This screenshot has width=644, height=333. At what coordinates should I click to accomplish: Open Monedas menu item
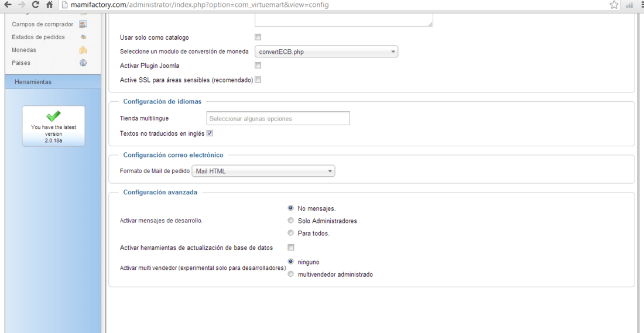[x=24, y=50]
